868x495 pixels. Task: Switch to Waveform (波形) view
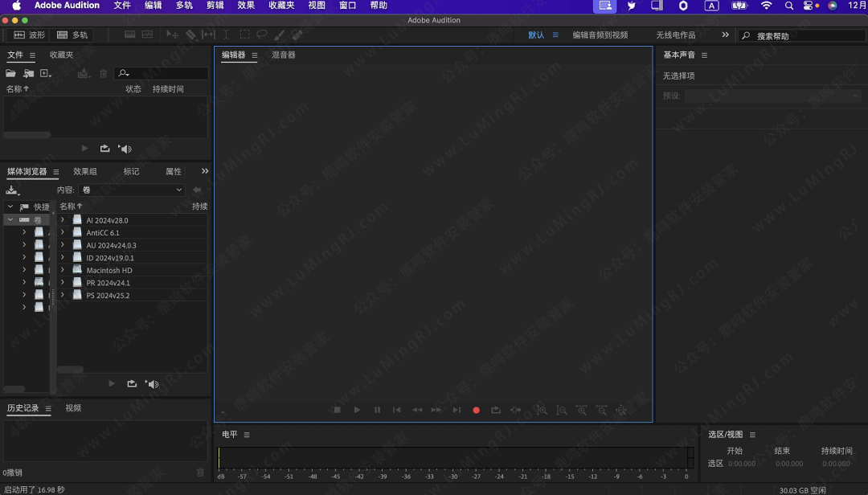pyautogui.click(x=30, y=35)
